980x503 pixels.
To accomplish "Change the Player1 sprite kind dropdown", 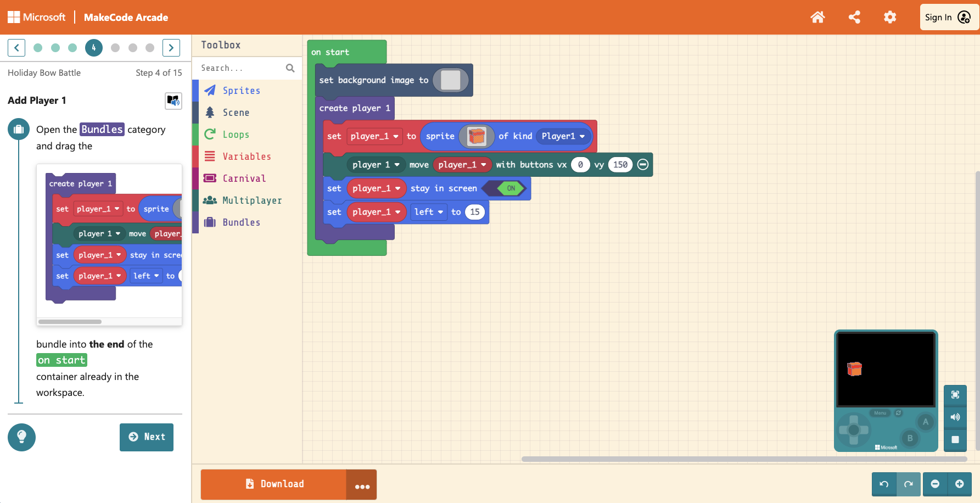I will pos(563,136).
